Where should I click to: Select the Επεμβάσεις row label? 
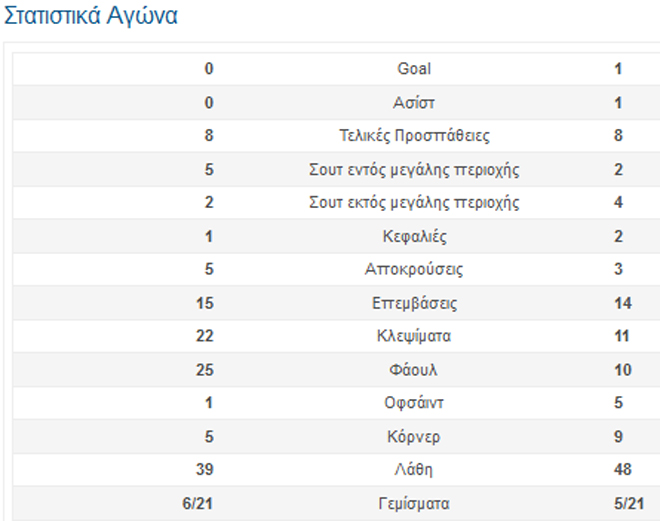tap(414, 303)
